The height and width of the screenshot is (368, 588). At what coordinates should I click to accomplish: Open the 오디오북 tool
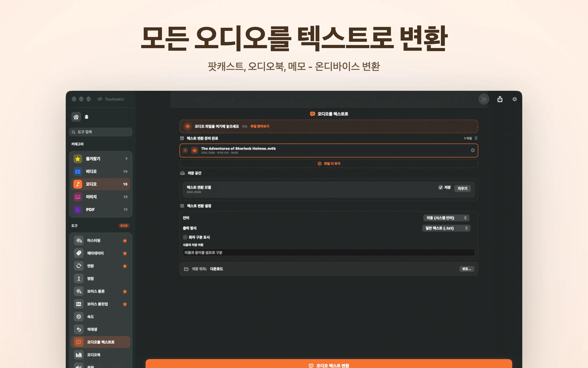pos(100,355)
